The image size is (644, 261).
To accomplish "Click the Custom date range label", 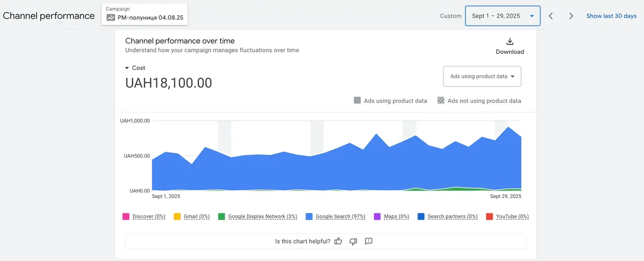I will pos(451,16).
